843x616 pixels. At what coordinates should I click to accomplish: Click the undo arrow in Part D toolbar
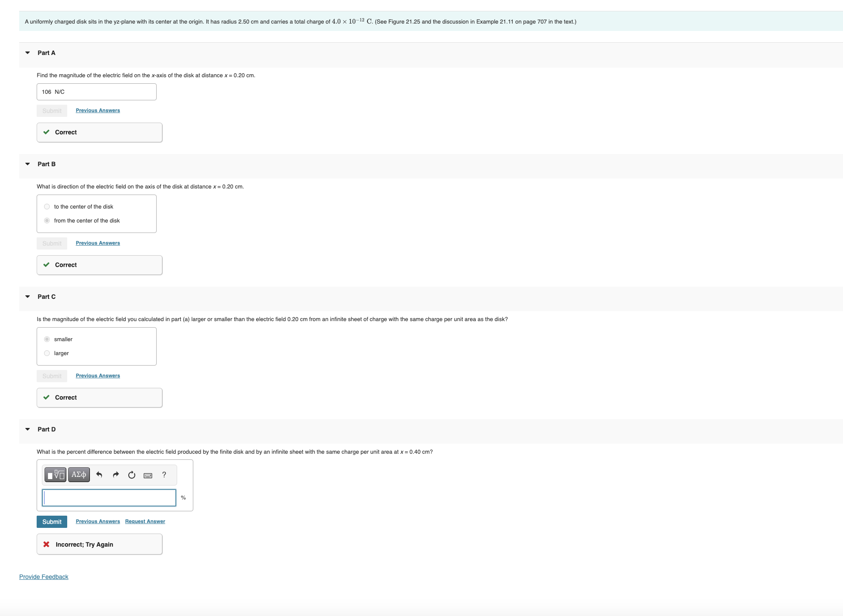click(x=99, y=475)
